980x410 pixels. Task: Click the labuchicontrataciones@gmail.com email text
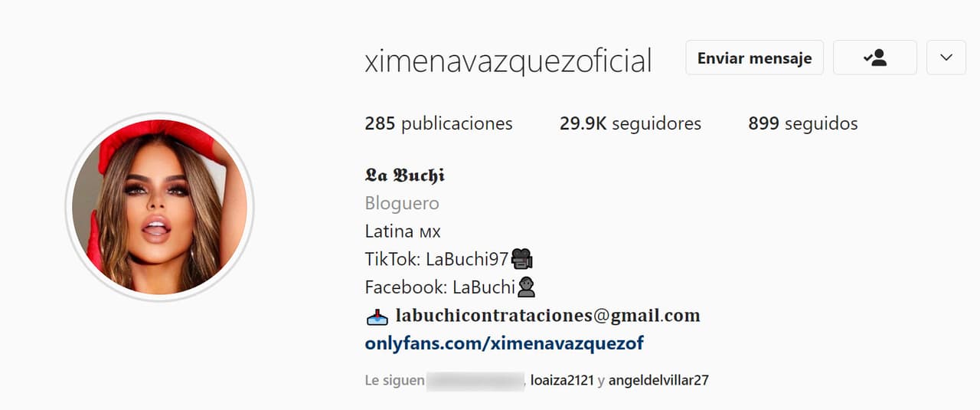pos(547,316)
